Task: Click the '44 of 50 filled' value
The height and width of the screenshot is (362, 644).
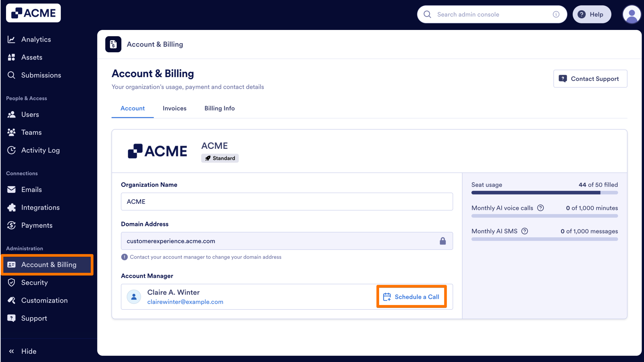Action: [598, 185]
